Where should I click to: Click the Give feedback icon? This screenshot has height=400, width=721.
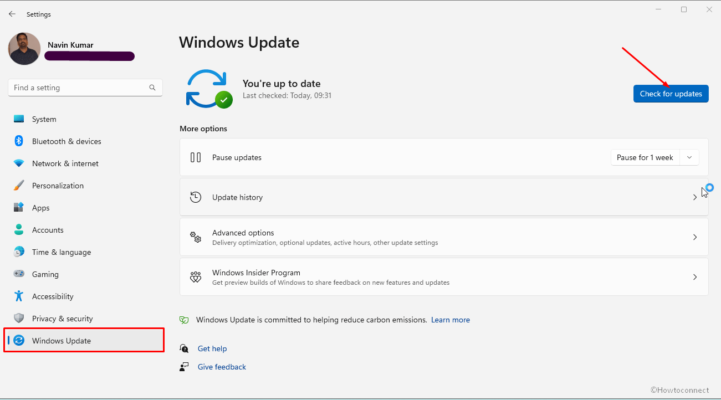click(x=184, y=367)
